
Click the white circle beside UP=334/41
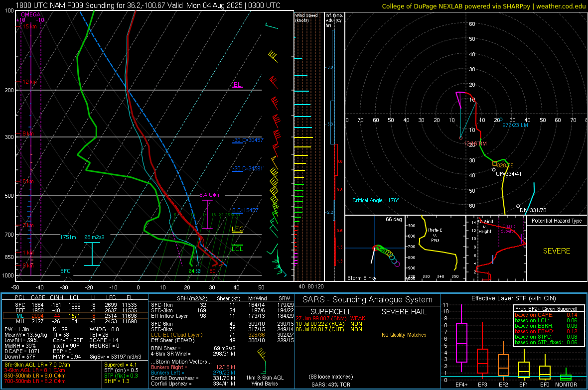click(x=494, y=170)
